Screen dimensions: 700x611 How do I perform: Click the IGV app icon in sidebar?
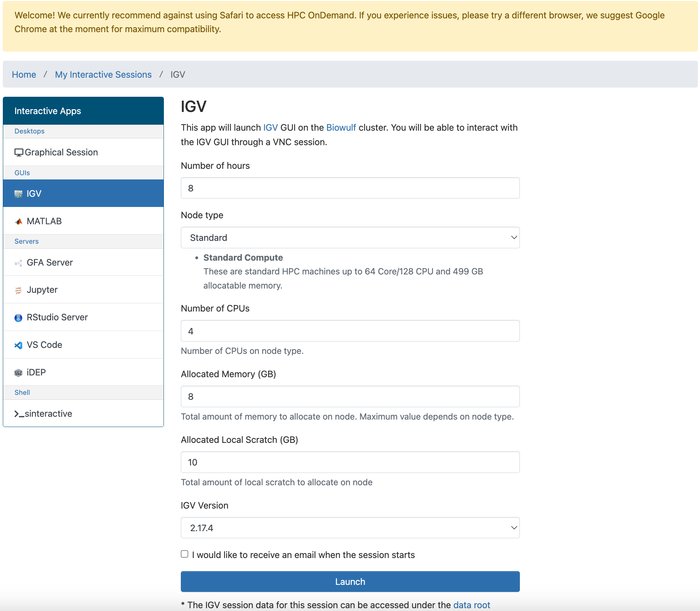pyautogui.click(x=18, y=194)
